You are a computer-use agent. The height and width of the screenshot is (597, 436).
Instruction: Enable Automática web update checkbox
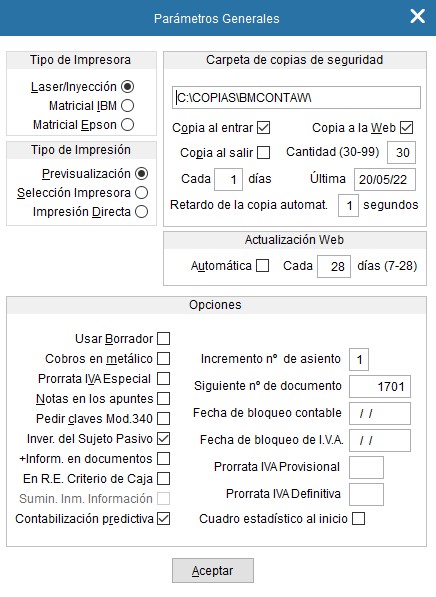262,265
